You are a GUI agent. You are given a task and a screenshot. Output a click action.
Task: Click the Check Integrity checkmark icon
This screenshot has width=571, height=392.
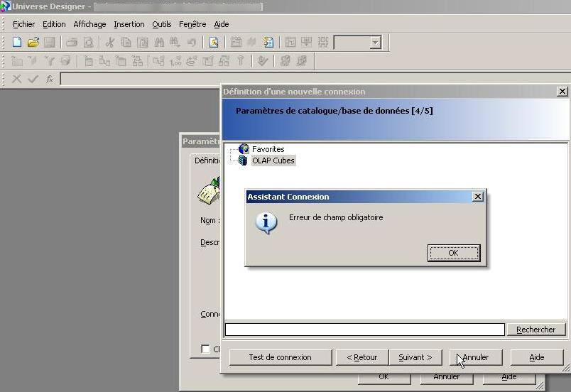click(x=262, y=61)
